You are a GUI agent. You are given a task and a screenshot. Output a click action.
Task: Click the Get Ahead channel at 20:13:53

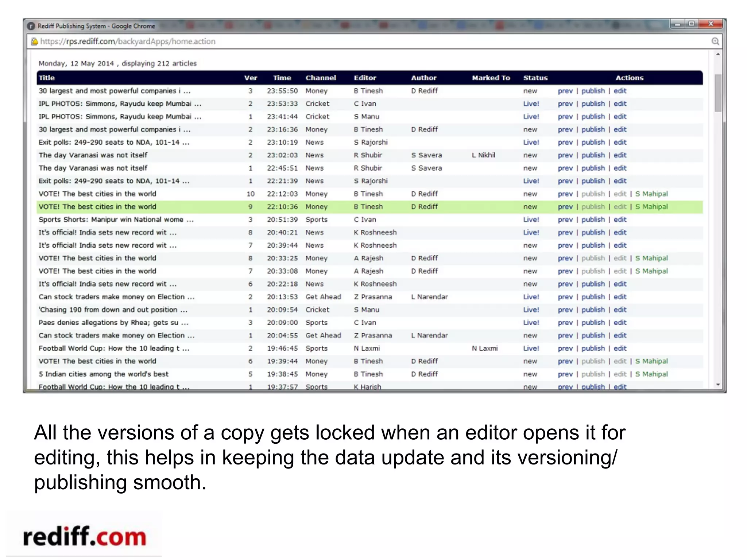click(323, 297)
